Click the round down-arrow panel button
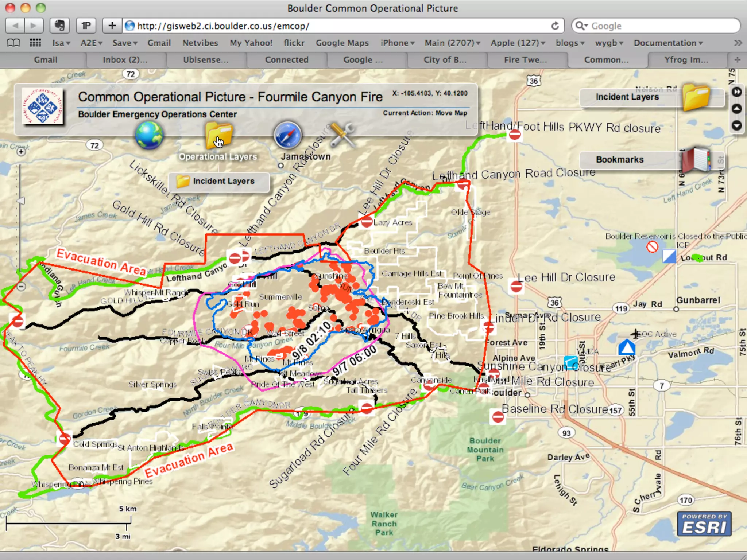747x560 pixels. coord(737,125)
